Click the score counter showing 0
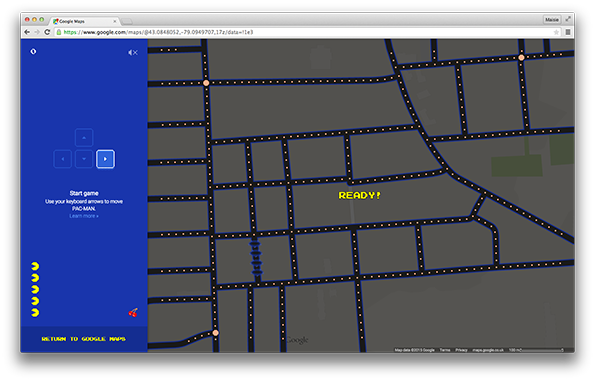This screenshot has height=381, width=595. (x=33, y=52)
